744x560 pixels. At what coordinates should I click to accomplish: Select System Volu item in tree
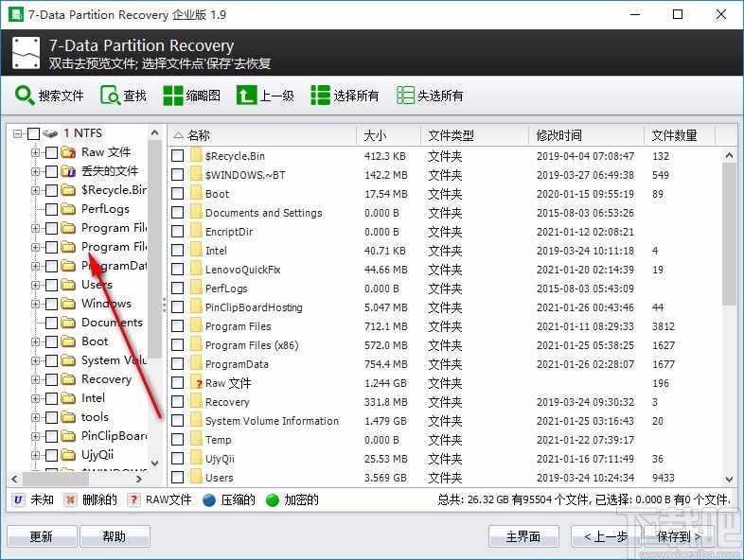click(114, 360)
